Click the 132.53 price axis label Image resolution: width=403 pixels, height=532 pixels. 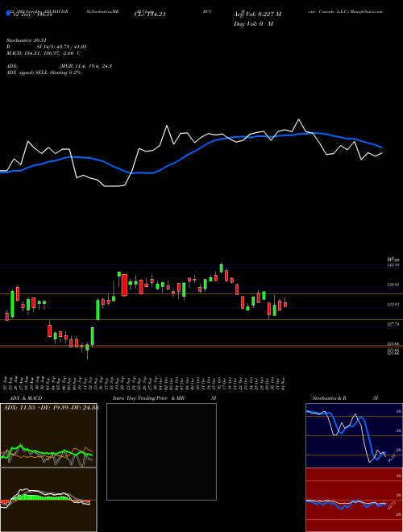pos(393,305)
